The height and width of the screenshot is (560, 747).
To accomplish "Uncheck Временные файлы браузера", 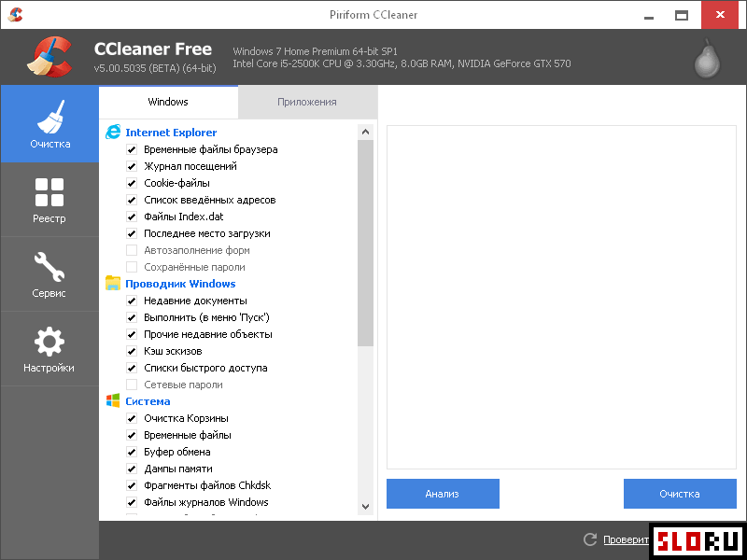I will 131,149.
